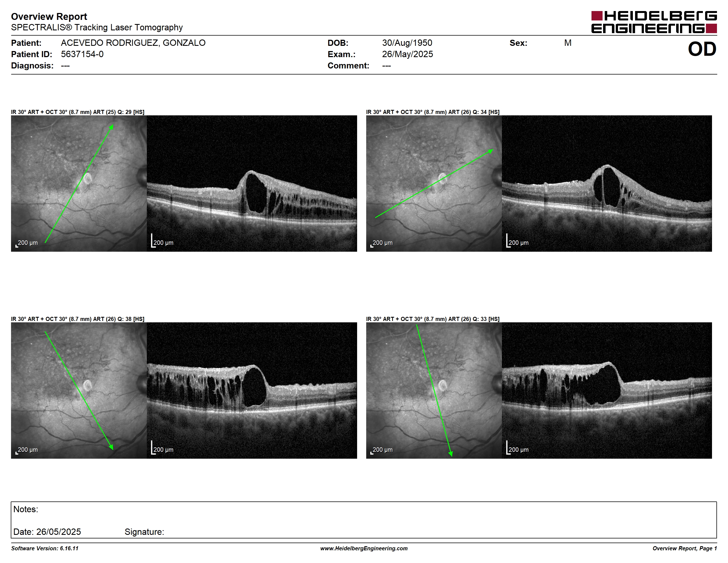This screenshot has height=563, width=728.
Task: Click DOB value 30/Aug/1950
Action: [407, 43]
